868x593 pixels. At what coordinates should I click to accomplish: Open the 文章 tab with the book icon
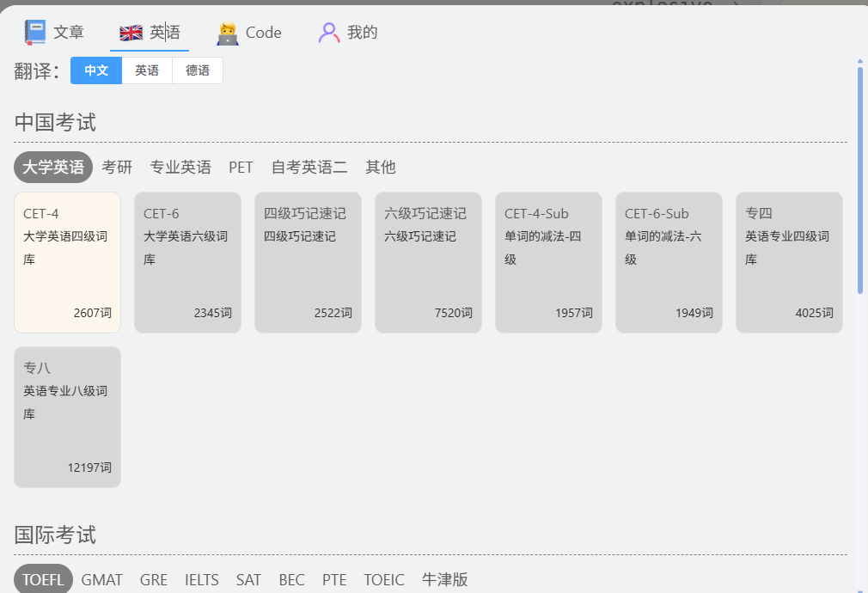click(x=54, y=32)
